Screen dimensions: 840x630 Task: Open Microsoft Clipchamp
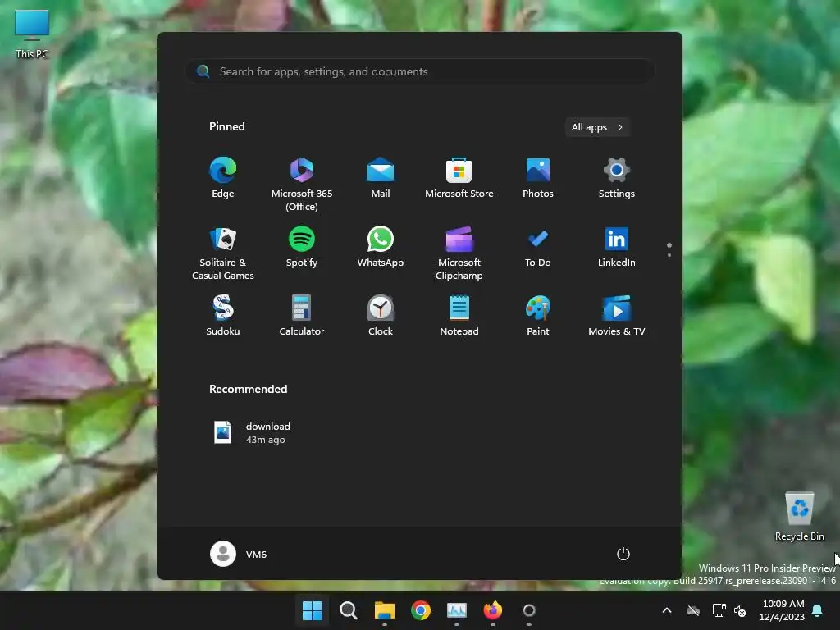(x=459, y=253)
